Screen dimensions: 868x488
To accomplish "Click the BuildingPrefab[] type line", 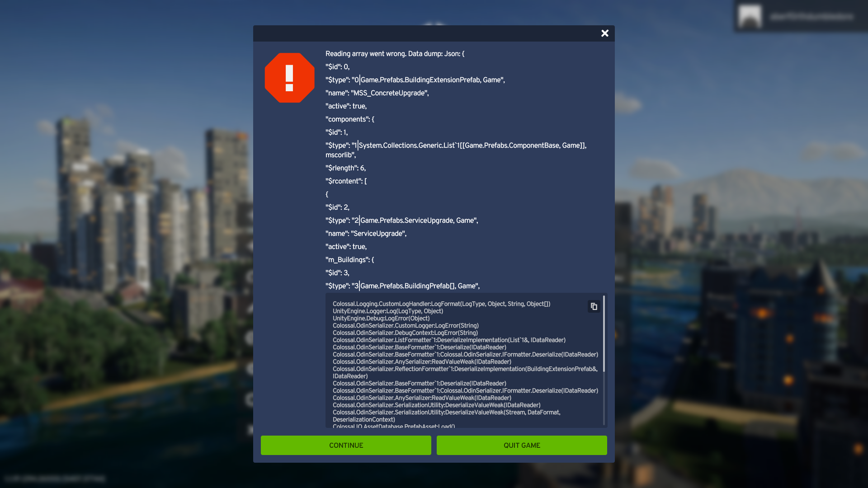I will point(402,286).
